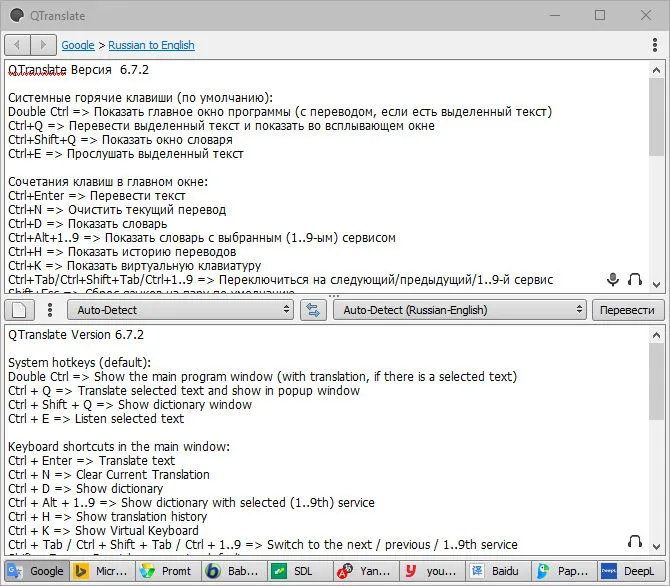Clear translation with blank page icon

19,310
